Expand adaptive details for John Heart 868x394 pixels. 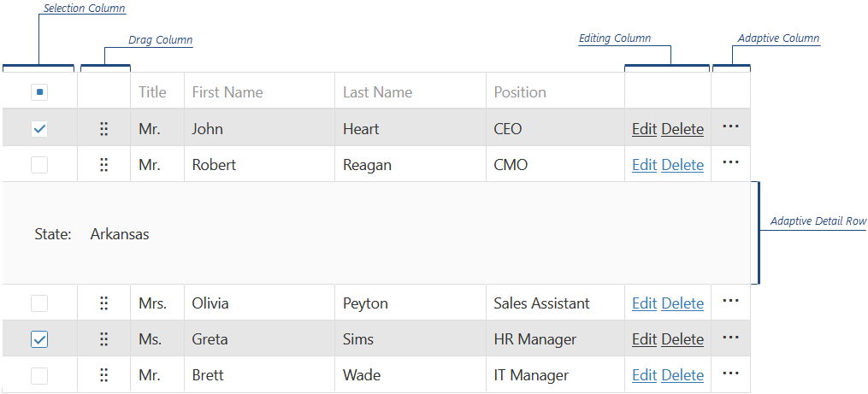[730, 126]
